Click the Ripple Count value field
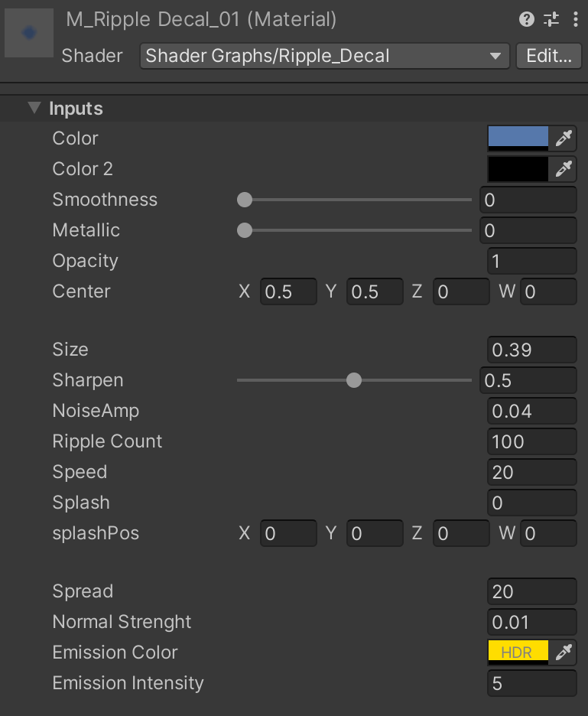 coord(531,441)
